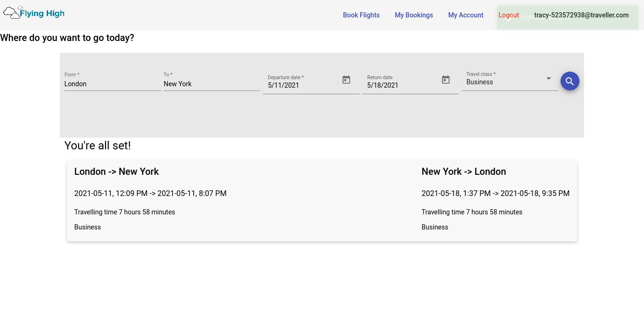Open My Account
The height and width of the screenshot is (327, 644).
466,15
